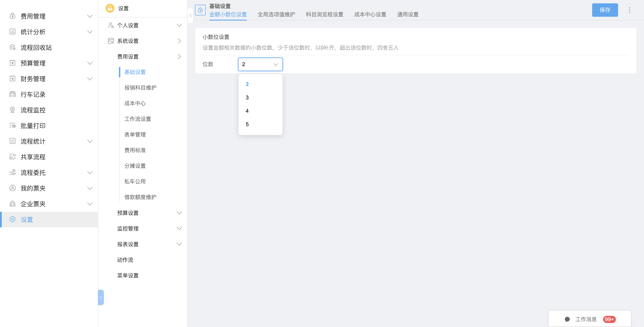Expand 费用管理 chevron in main sidebar
This screenshot has width=644, height=327.
point(90,16)
